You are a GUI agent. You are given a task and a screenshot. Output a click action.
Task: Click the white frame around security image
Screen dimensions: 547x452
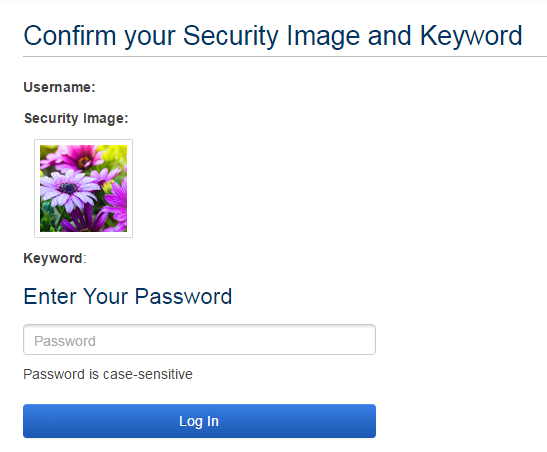pyautogui.click(x=83, y=142)
